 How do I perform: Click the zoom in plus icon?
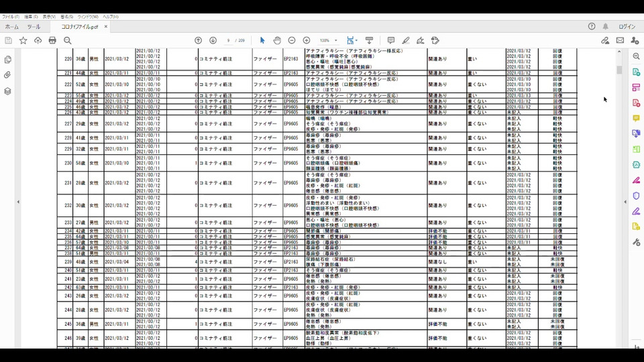tap(307, 40)
